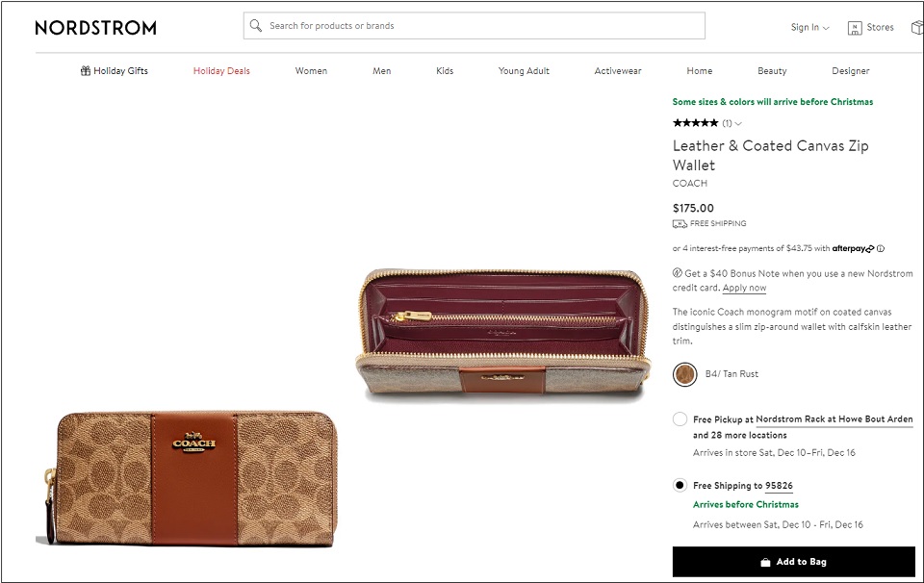Viewport: 924px width, 583px height.
Task: Click the 'and 28 more locations' text
Action: pos(739,435)
